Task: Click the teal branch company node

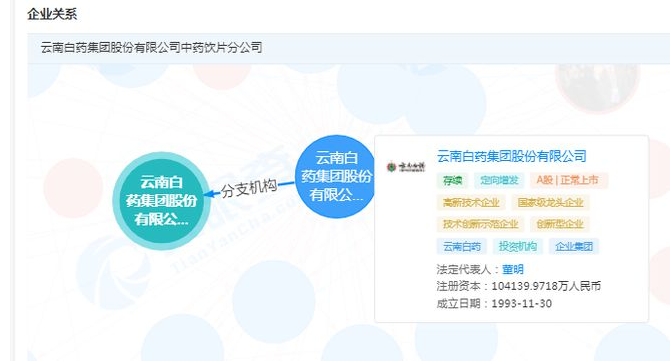Action: click(x=162, y=201)
